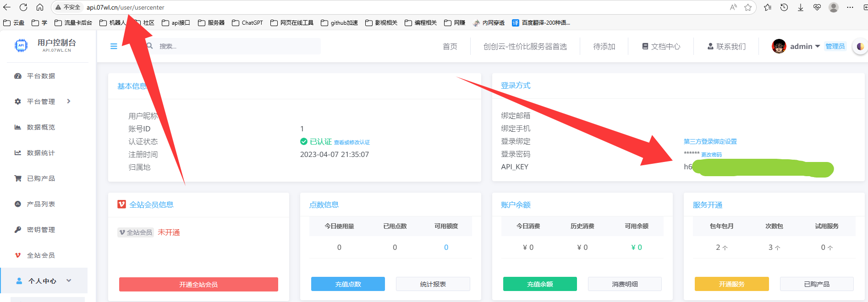Open 平台数据 in the sidebar
Viewport: 868px width, 302px height.
[x=41, y=76]
